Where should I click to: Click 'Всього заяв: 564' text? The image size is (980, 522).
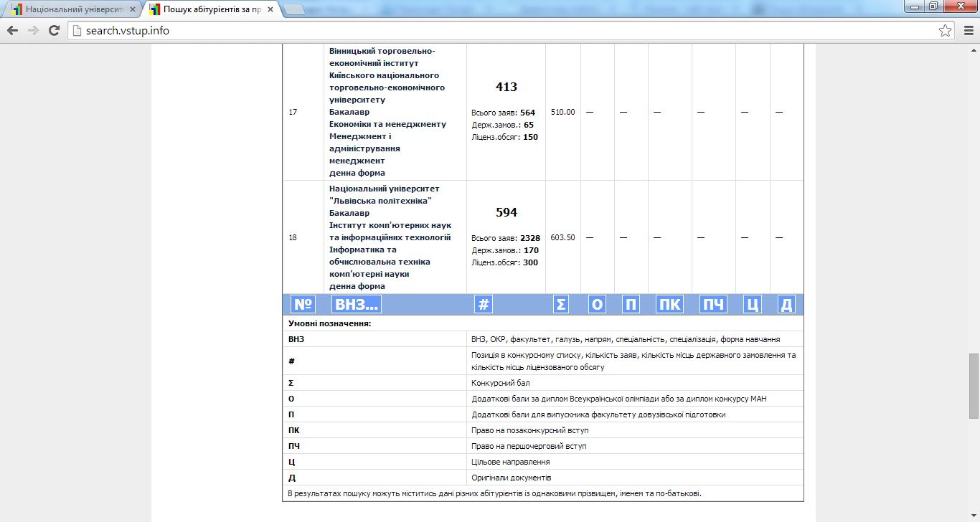click(x=504, y=113)
